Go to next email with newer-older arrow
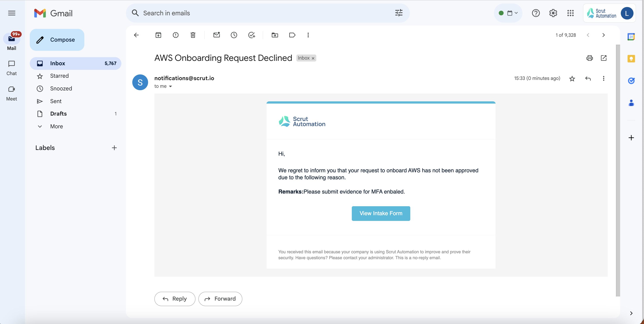Image resolution: width=644 pixels, height=324 pixels. (603, 35)
